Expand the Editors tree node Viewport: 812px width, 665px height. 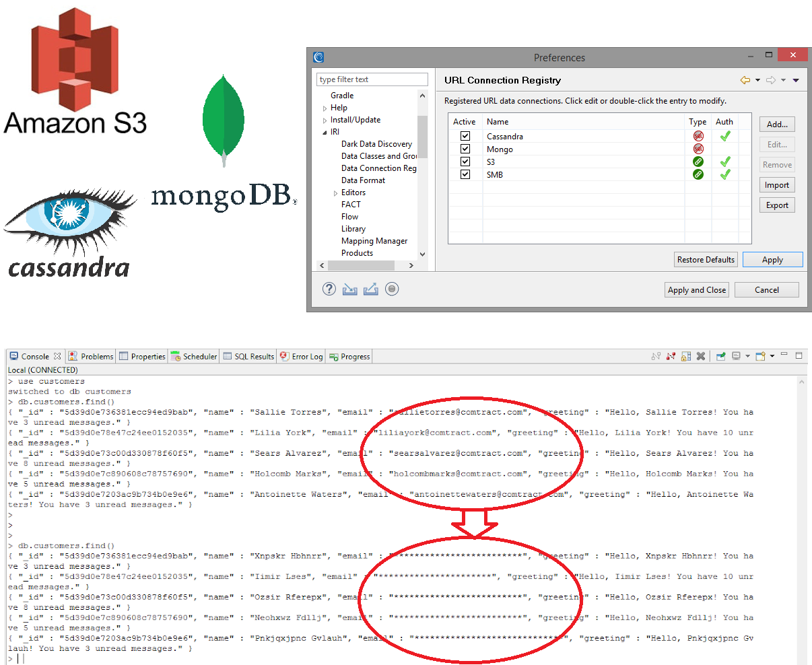[x=336, y=193]
